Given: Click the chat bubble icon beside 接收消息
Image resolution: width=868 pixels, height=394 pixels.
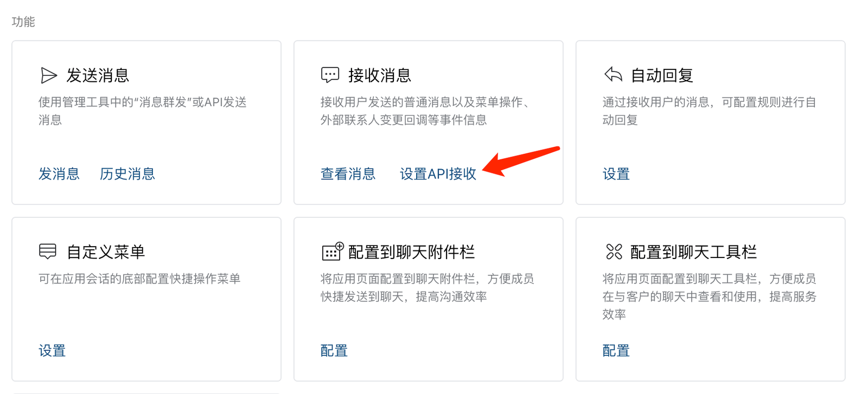Looking at the screenshot, I should pos(330,75).
